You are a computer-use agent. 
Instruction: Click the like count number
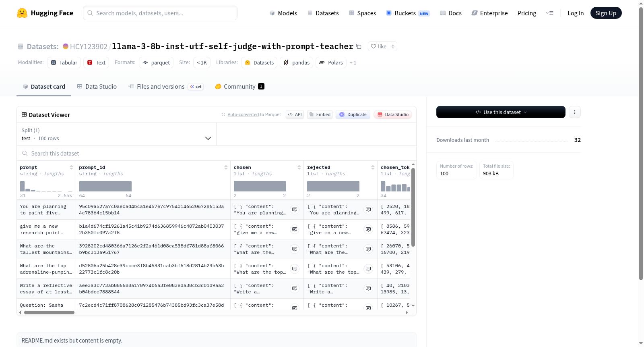pos(393,46)
